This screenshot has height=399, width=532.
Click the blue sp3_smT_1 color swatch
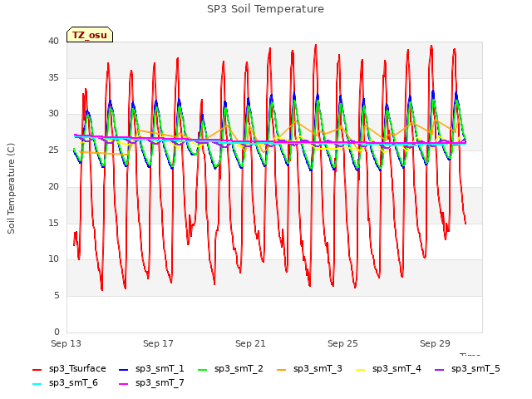click(124, 369)
